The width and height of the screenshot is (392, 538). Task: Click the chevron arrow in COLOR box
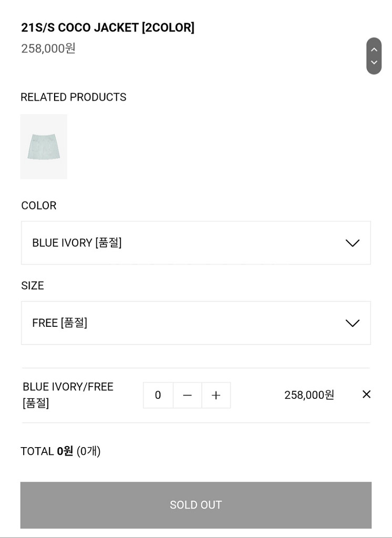coord(352,243)
